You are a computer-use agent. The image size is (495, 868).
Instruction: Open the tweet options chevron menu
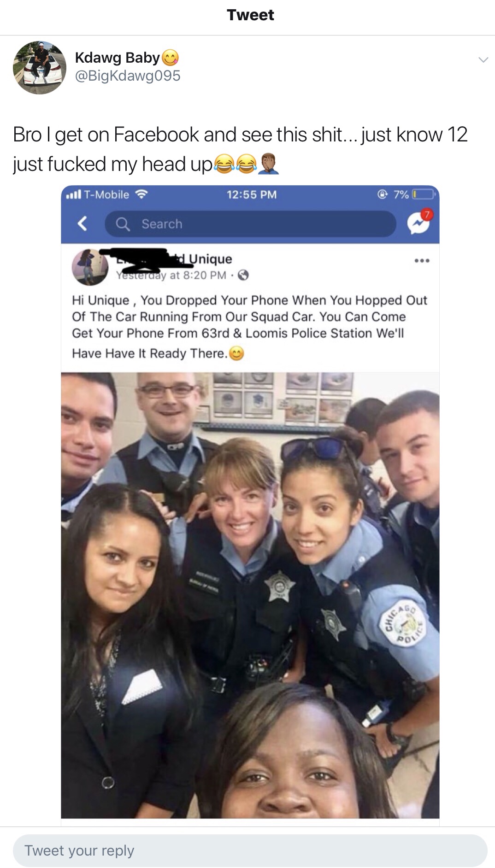483,60
